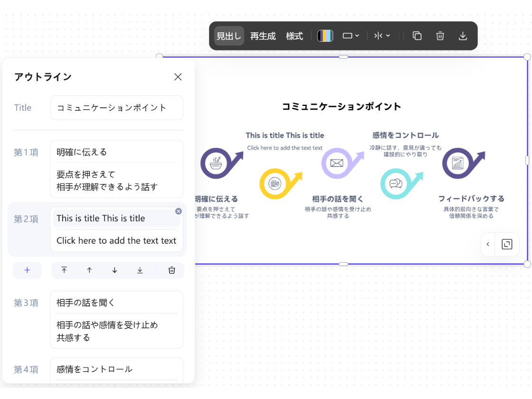Click 再生成 to regenerate the graphic
This screenshot has height=399, width=532.
point(263,36)
